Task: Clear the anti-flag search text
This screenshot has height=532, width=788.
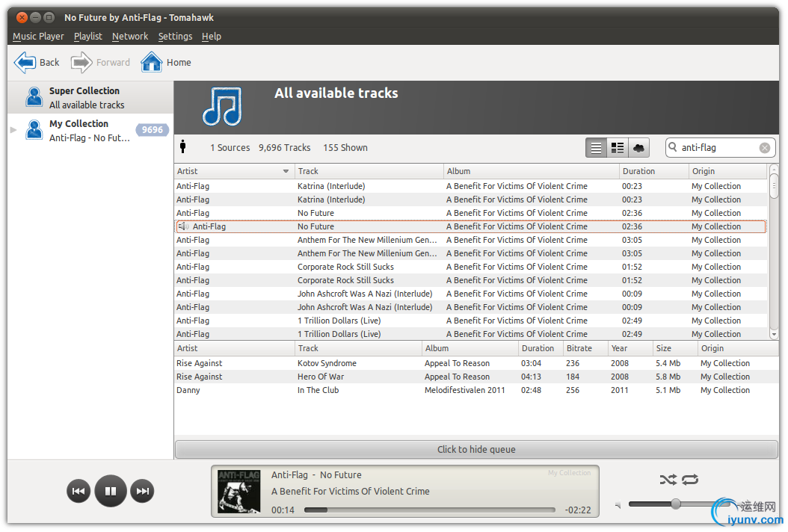Action: pos(764,148)
